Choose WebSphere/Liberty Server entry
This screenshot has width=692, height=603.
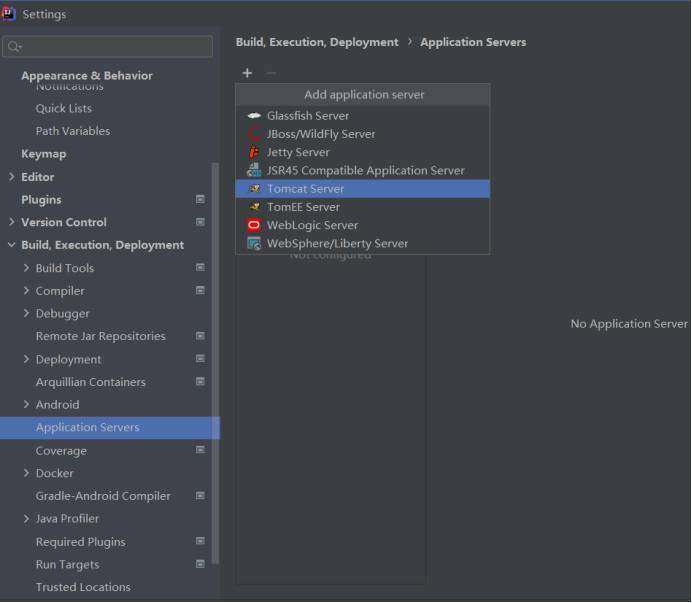click(362, 243)
